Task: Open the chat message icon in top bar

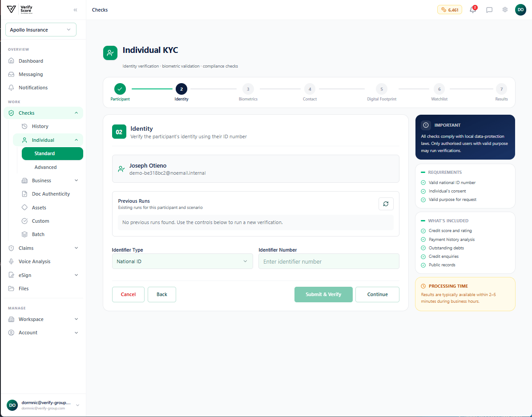Action: coord(489,10)
